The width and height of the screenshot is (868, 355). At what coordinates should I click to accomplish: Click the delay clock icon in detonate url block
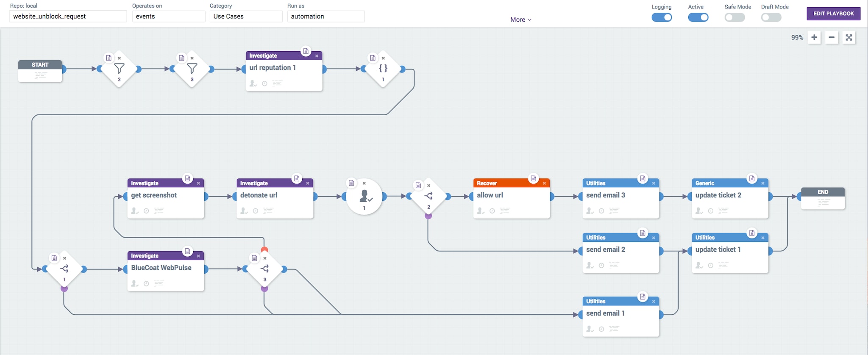click(256, 211)
